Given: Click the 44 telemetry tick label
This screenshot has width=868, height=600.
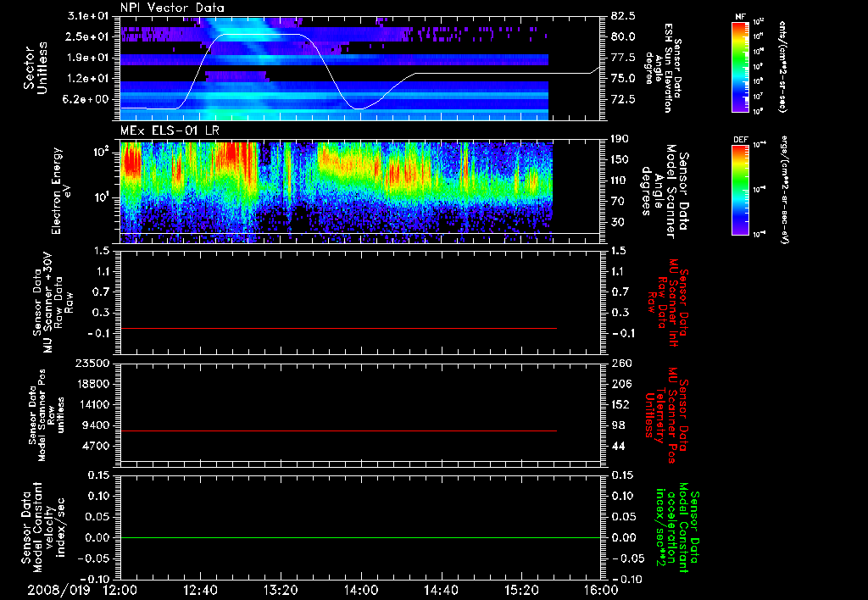Looking at the screenshot, I should click(x=619, y=446).
